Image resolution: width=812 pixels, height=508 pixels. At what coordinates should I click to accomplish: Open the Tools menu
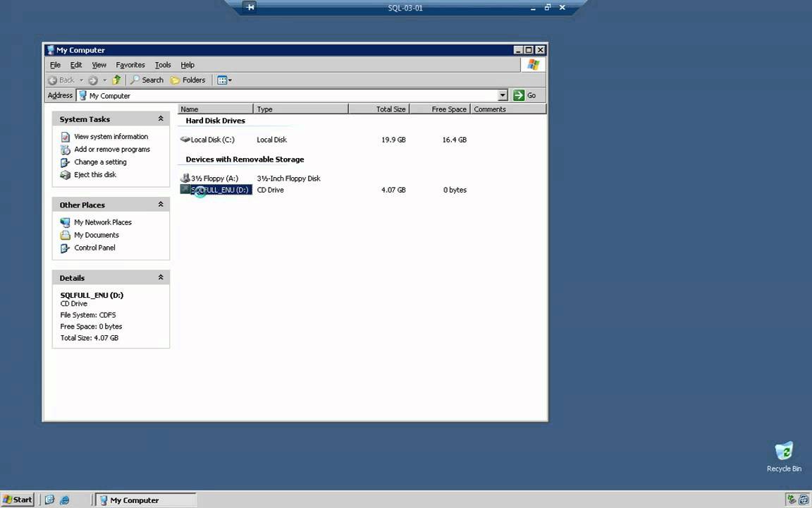coord(163,65)
